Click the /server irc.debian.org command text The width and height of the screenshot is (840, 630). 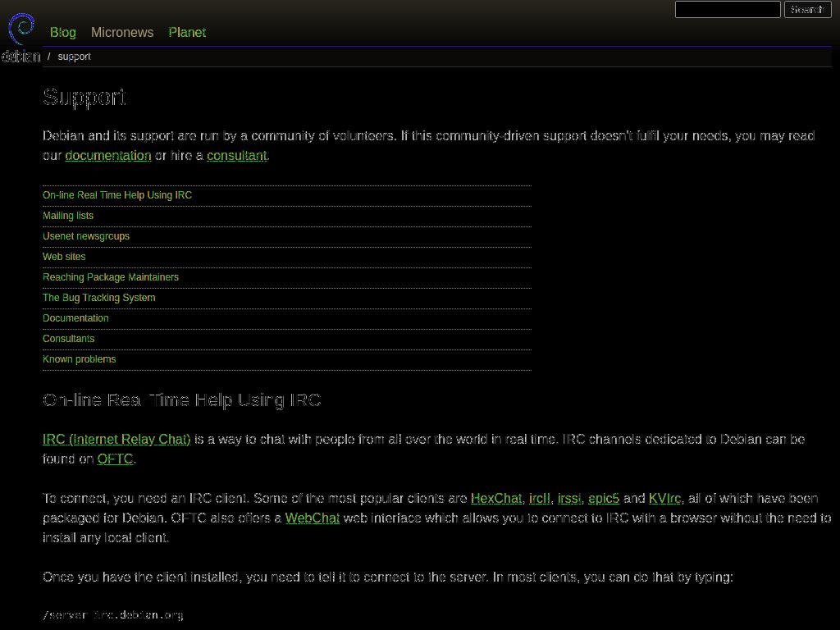tap(113, 614)
